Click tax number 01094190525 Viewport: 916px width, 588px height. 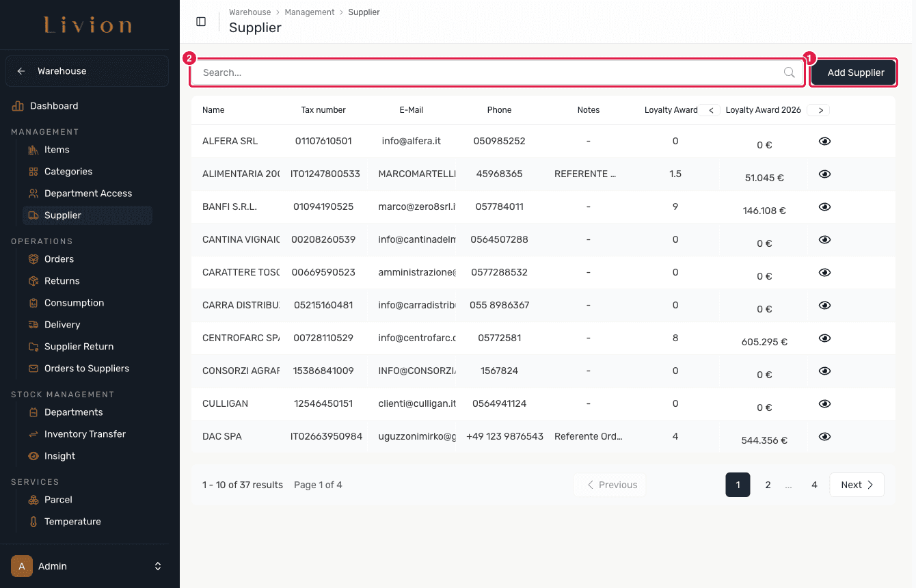pyautogui.click(x=323, y=206)
